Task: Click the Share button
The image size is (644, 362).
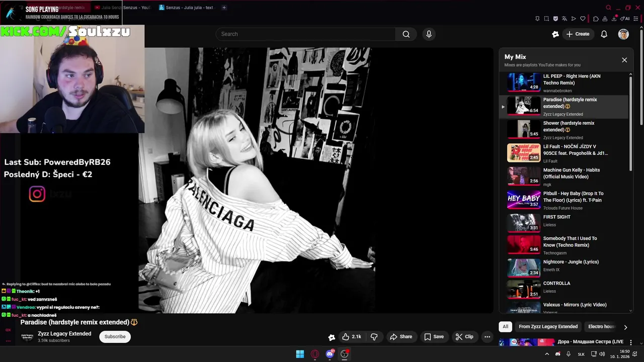Action: pyautogui.click(x=401, y=337)
